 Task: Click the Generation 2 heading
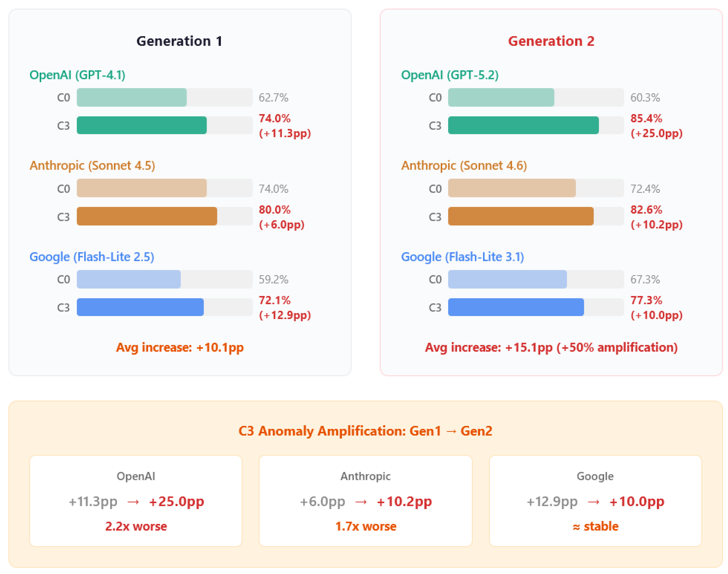[551, 41]
